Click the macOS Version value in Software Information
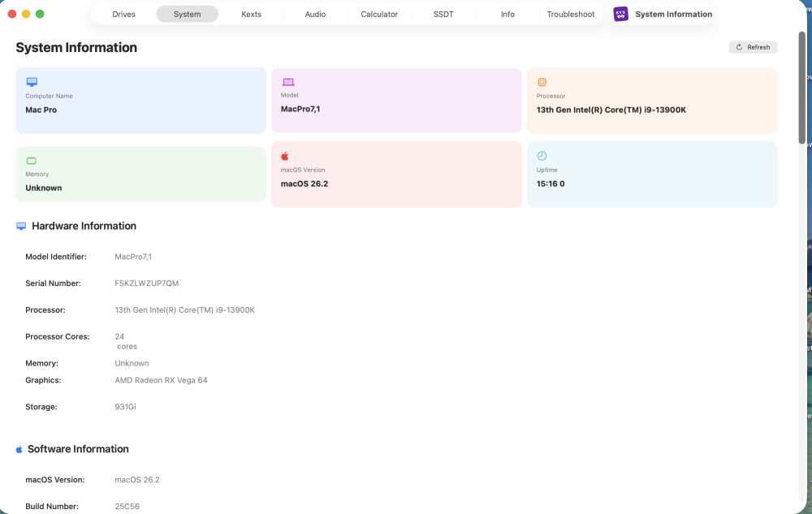The width and height of the screenshot is (812, 514). pos(136,480)
